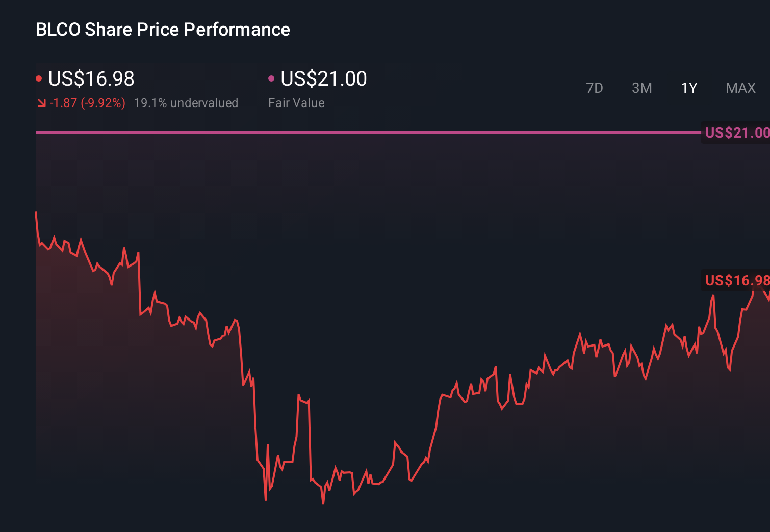Click the red decline percentage indicator
This screenshot has width=770, height=532.
[102, 102]
